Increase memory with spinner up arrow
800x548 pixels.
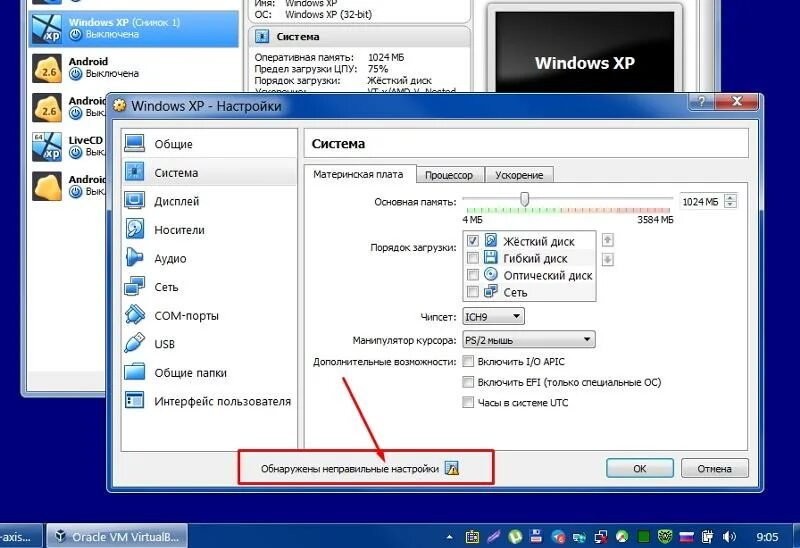[x=731, y=197]
